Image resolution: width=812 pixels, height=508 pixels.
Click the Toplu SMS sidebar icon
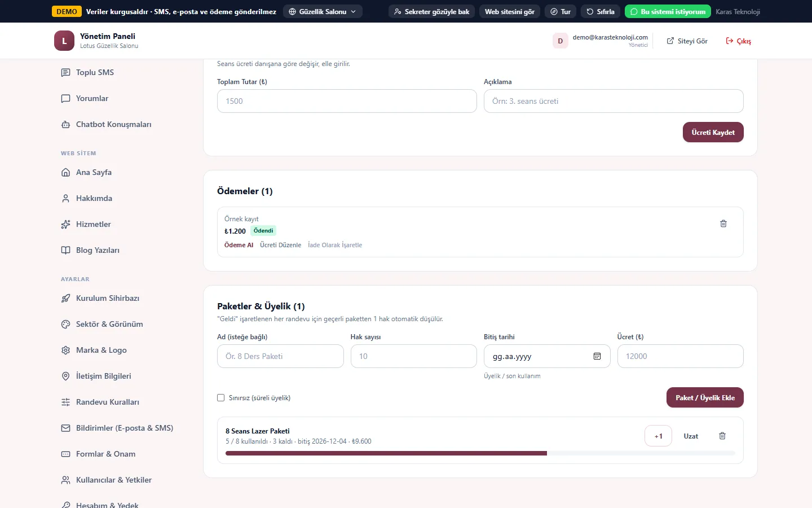(65, 72)
